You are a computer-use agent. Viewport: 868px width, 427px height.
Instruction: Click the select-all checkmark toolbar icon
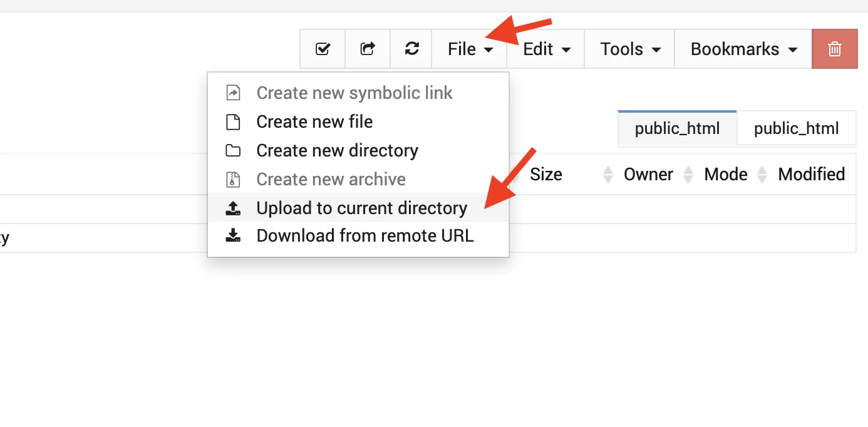pos(323,49)
